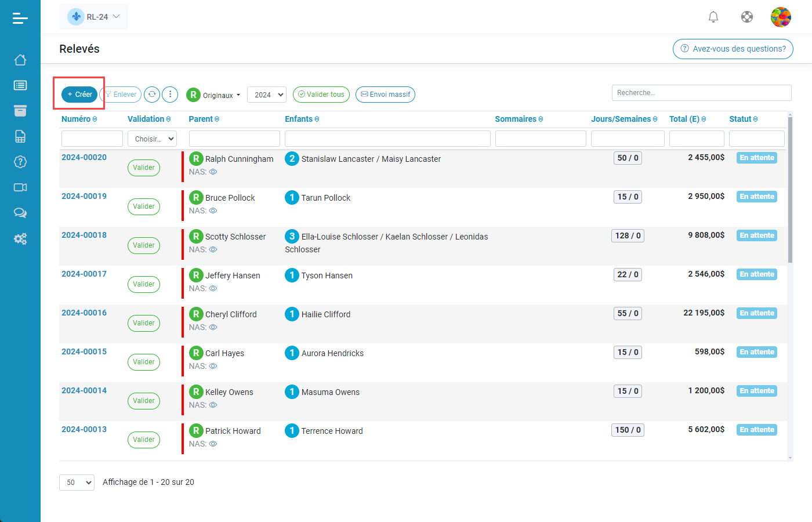
Task: Open the hamburger menu in sidebar
Action: click(20, 19)
